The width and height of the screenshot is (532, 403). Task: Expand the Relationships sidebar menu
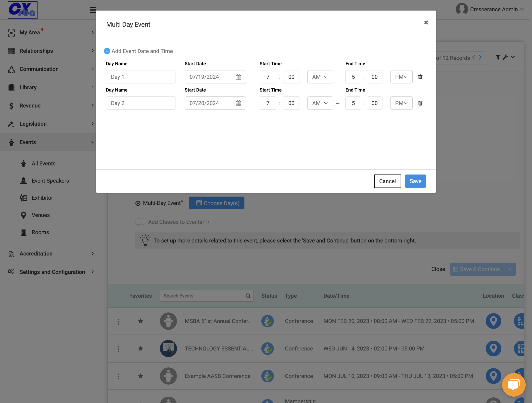[51, 51]
